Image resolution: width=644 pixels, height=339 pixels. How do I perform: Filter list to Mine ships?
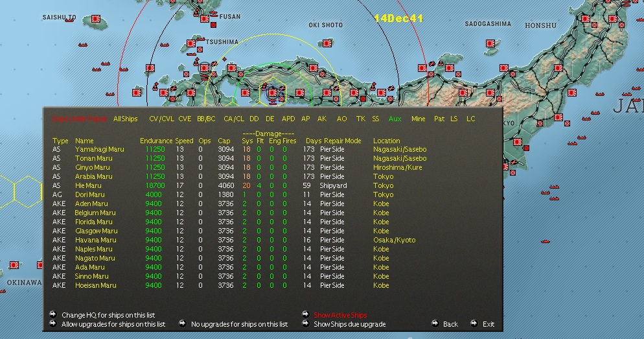point(418,119)
